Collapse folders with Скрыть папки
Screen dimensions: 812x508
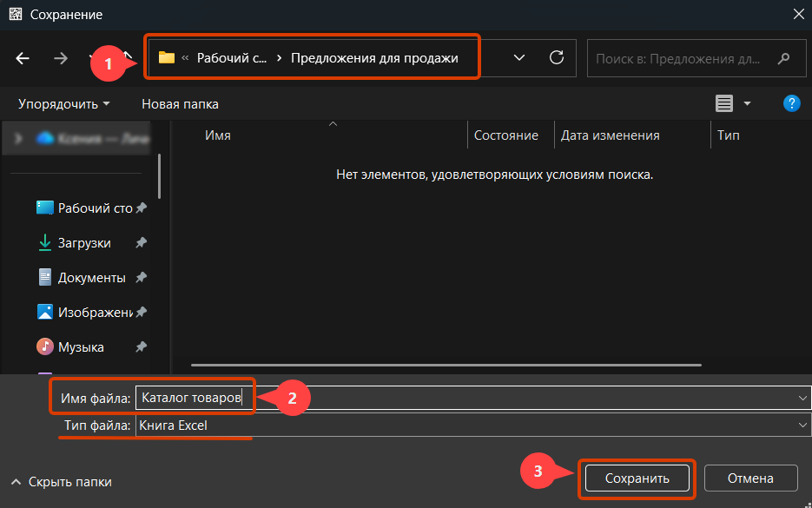[61, 482]
